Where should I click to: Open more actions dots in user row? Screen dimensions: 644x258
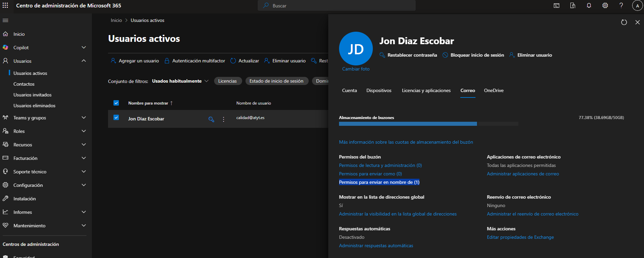click(224, 119)
